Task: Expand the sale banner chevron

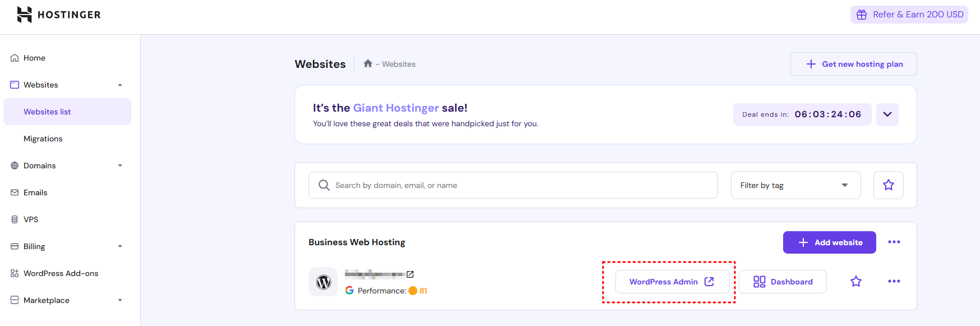Action: [887, 114]
